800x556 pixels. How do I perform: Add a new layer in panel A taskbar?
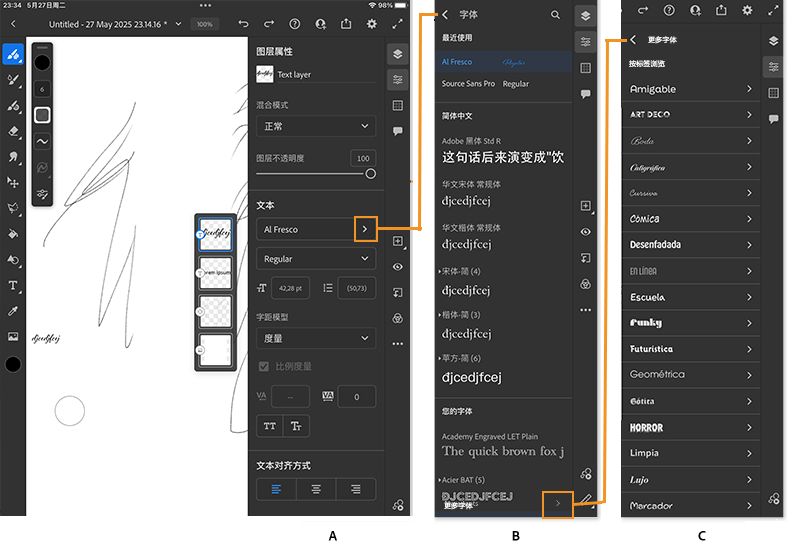(x=398, y=241)
